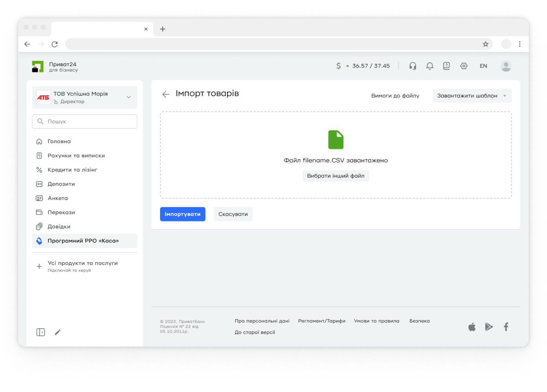
Task: Click the headset support icon
Action: coord(413,66)
